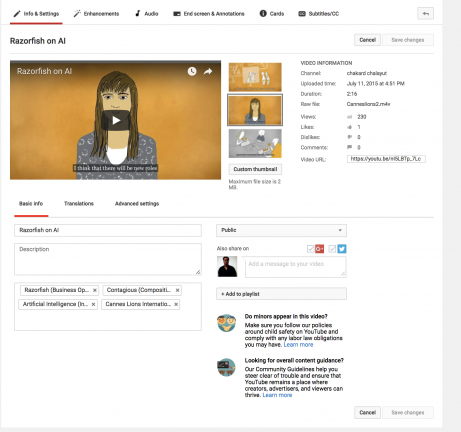Click the Razorfish on AI video overlay title
461x432 pixels.
pos(44,71)
